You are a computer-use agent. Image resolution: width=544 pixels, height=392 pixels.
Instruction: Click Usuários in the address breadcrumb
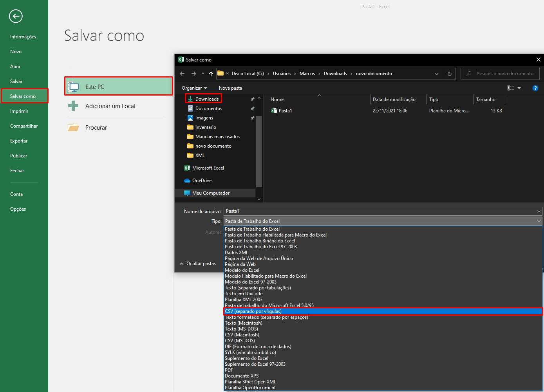(x=282, y=74)
